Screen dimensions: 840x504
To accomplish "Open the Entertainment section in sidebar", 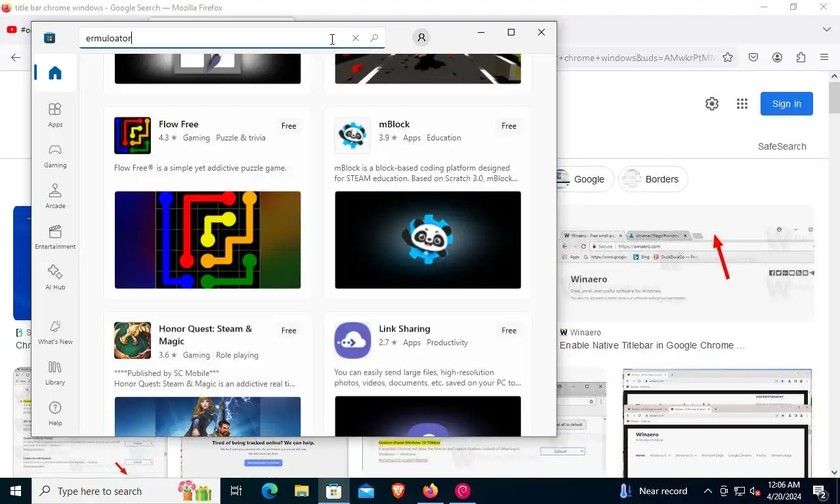I will coord(55,237).
